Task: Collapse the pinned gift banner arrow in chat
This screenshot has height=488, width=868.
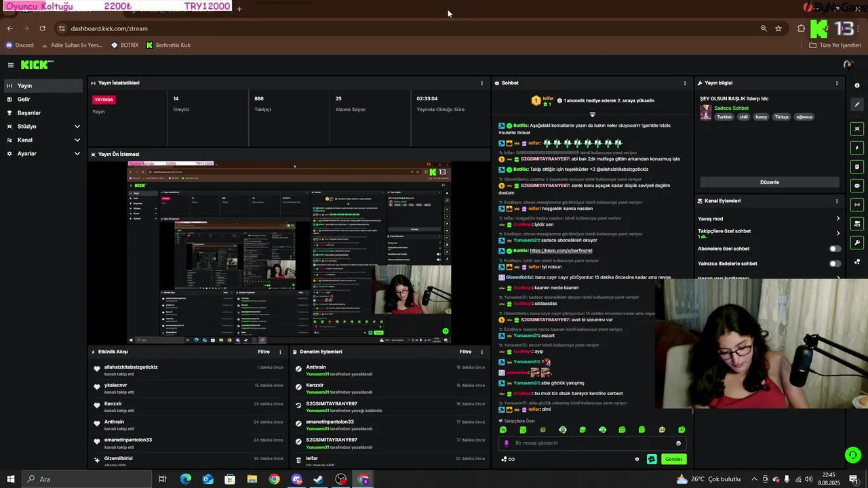Action: click(592, 115)
